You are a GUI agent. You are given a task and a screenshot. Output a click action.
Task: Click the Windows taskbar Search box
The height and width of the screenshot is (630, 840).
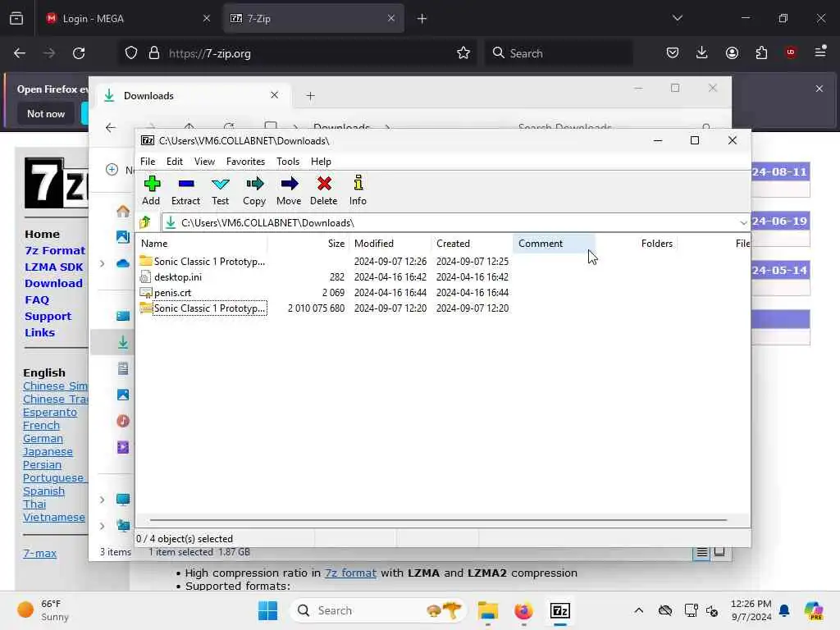377,610
